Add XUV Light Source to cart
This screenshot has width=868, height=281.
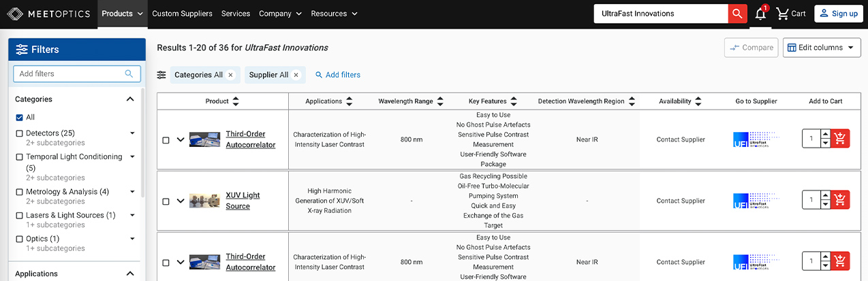[x=840, y=200]
